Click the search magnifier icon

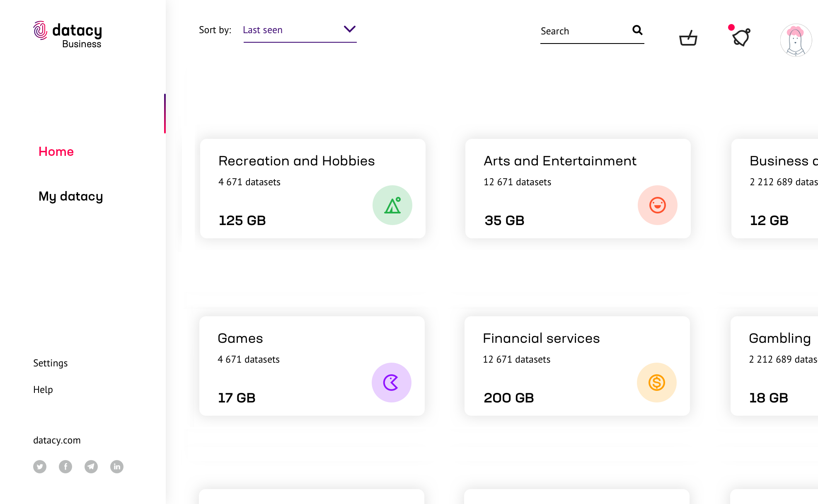pos(637,30)
